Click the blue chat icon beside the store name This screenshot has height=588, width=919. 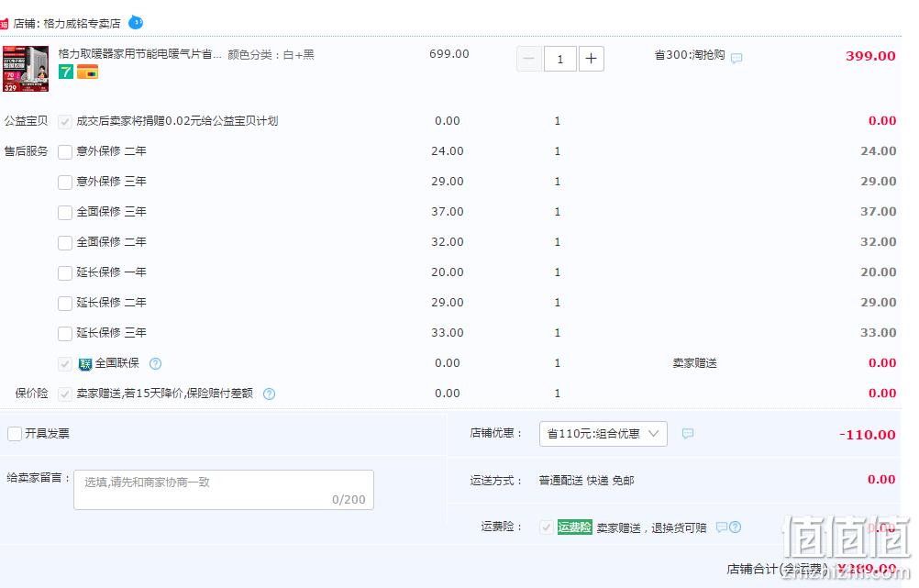[x=136, y=23]
